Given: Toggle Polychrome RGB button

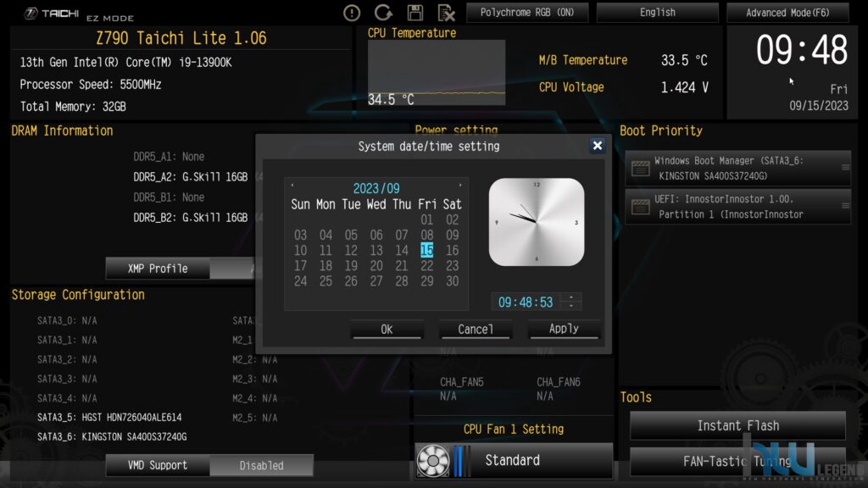Looking at the screenshot, I should 527,12.
